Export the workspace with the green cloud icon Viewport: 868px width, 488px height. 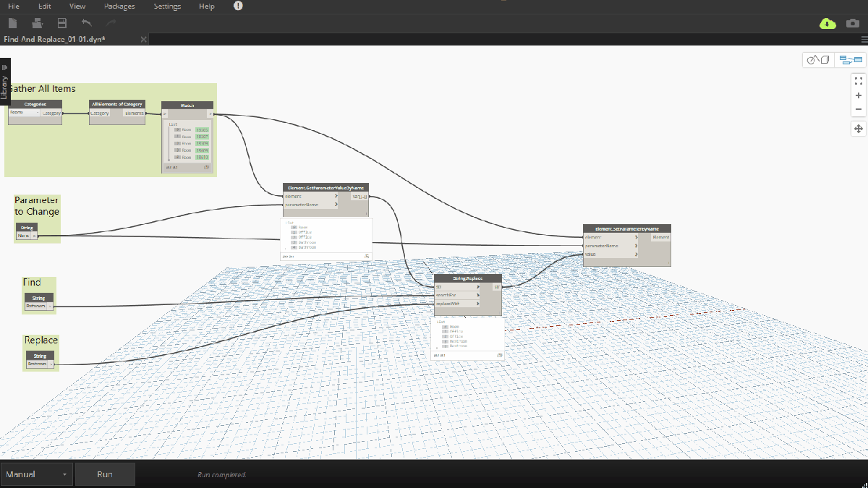[827, 23]
